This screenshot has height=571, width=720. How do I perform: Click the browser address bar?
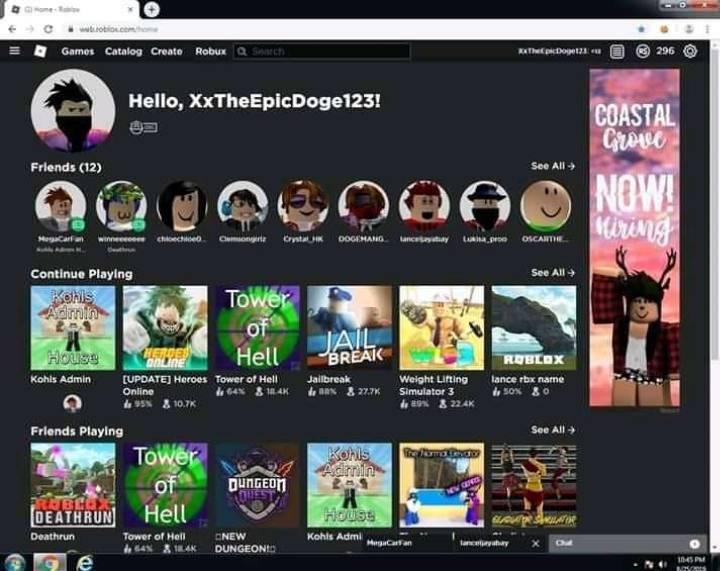click(349, 29)
